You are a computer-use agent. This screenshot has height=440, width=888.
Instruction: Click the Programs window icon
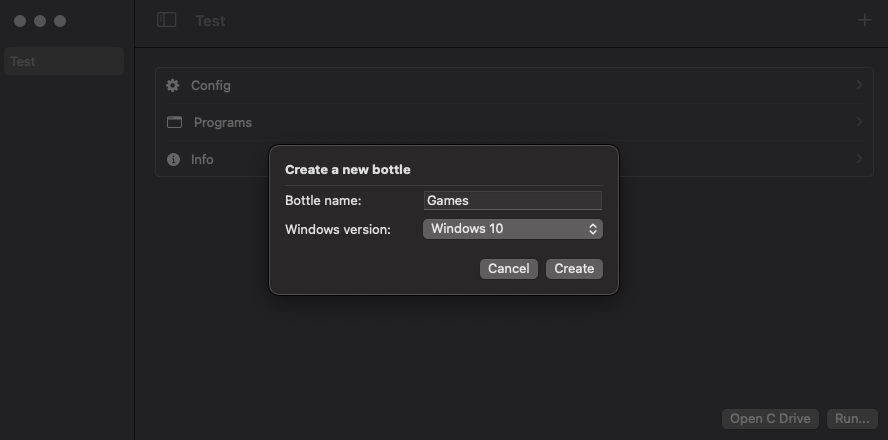tap(174, 122)
